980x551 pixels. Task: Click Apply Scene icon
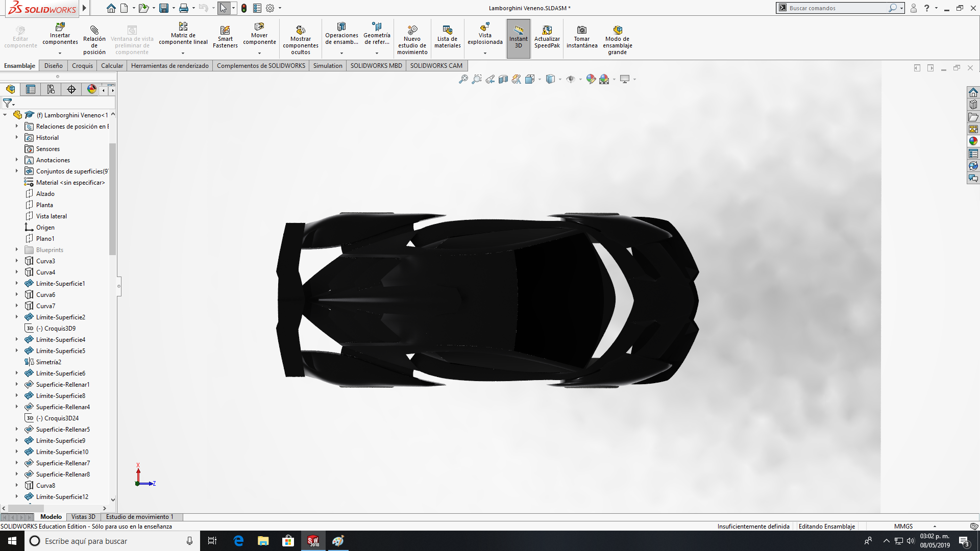pyautogui.click(x=604, y=79)
